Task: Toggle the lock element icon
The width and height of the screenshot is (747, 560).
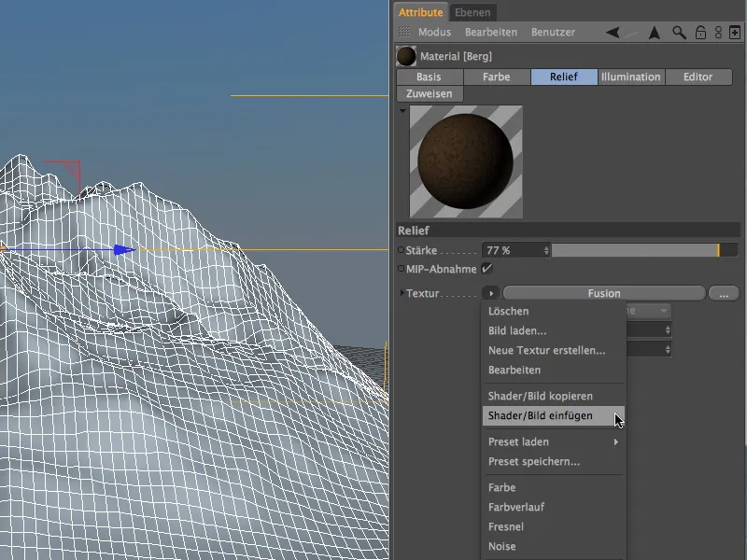Action: point(700,33)
